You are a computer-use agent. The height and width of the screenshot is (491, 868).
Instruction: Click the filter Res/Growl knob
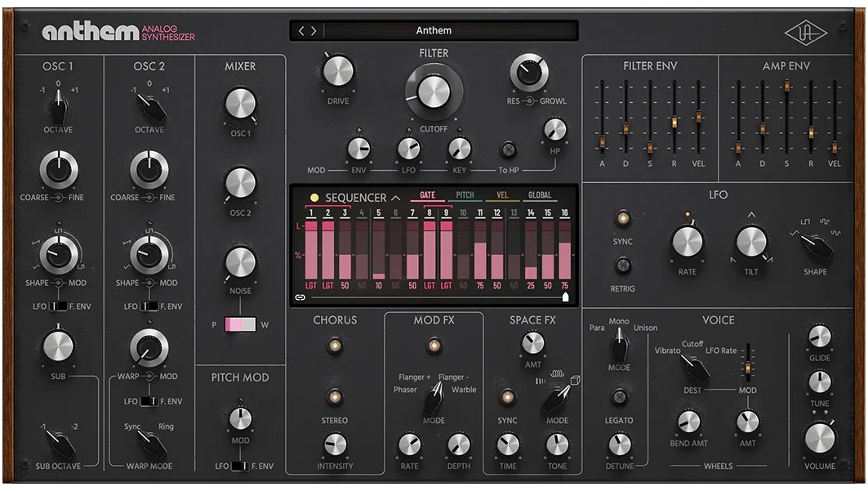(528, 73)
